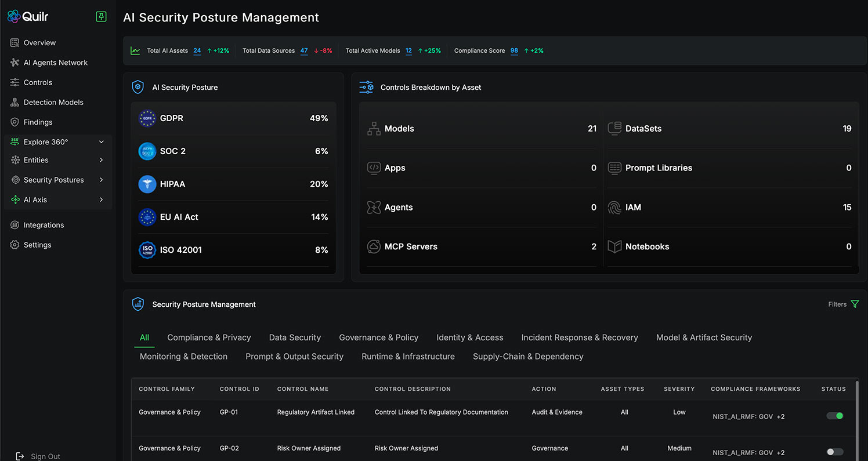Click the GDPR framework logo
Image resolution: width=868 pixels, height=461 pixels.
tap(147, 118)
